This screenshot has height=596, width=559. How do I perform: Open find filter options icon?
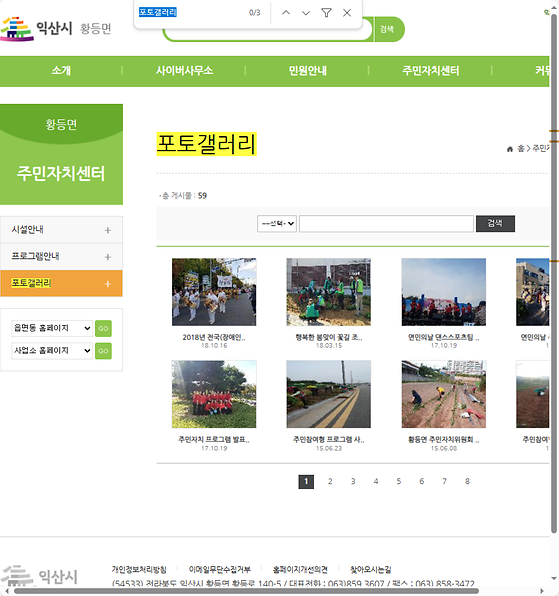tap(326, 13)
